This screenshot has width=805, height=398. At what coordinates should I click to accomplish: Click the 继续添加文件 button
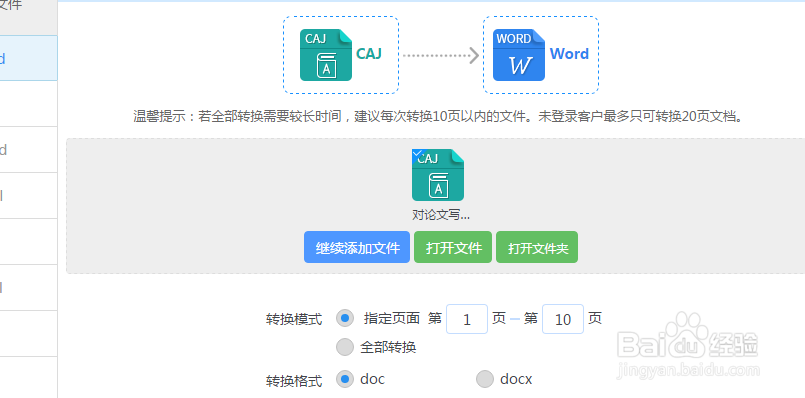pyautogui.click(x=357, y=247)
